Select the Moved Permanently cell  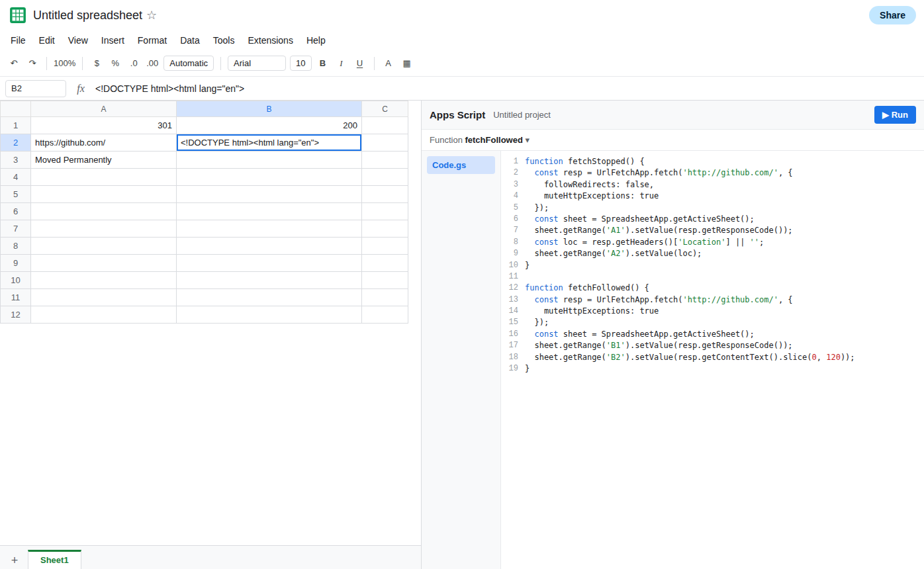[x=103, y=160]
